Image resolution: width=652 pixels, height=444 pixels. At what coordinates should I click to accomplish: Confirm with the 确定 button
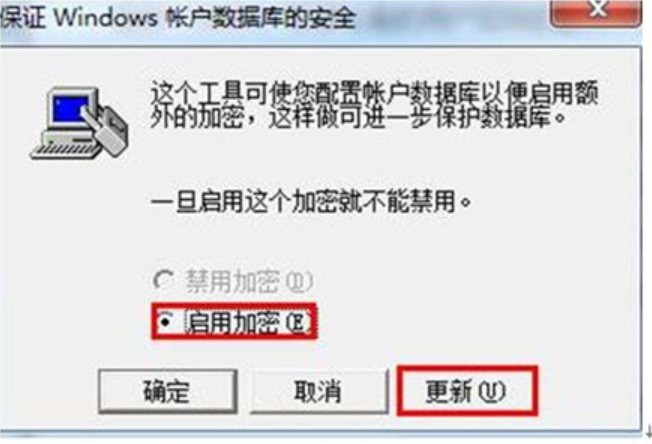click(x=168, y=391)
